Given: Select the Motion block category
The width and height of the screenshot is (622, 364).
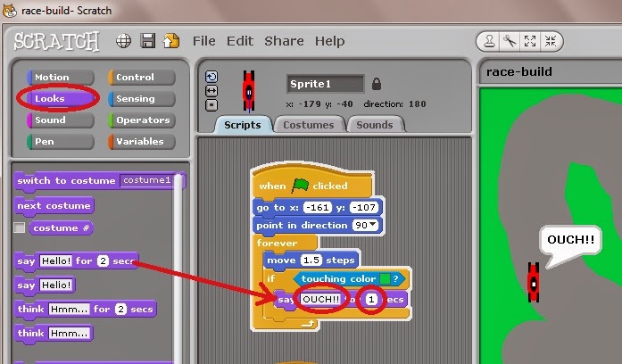Looking at the screenshot, I should pyautogui.click(x=61, y=78).
